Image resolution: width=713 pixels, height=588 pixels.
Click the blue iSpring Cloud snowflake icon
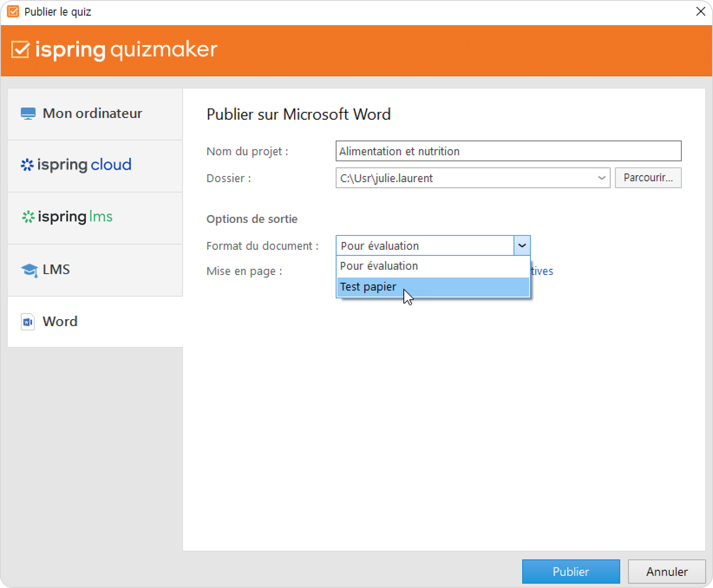pos(27,165)
